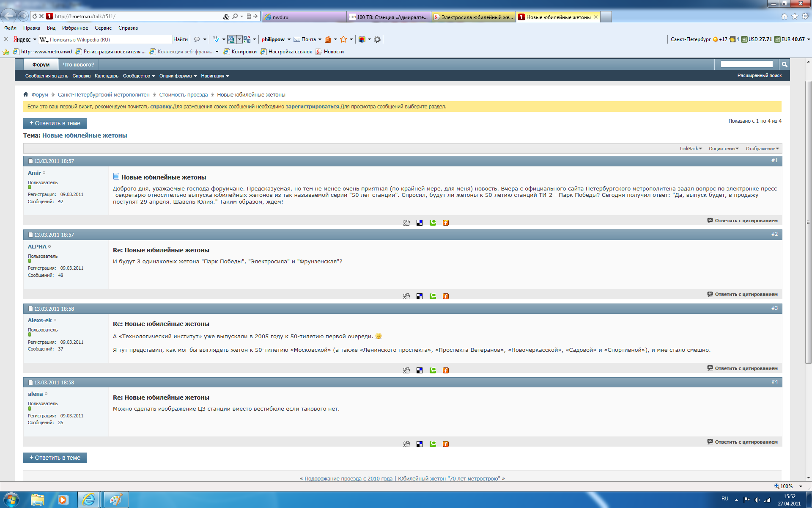The height and width of the screenshot is (508, 812).
Task: Open the Опции темы dropdown
Action: click(724, 149)
